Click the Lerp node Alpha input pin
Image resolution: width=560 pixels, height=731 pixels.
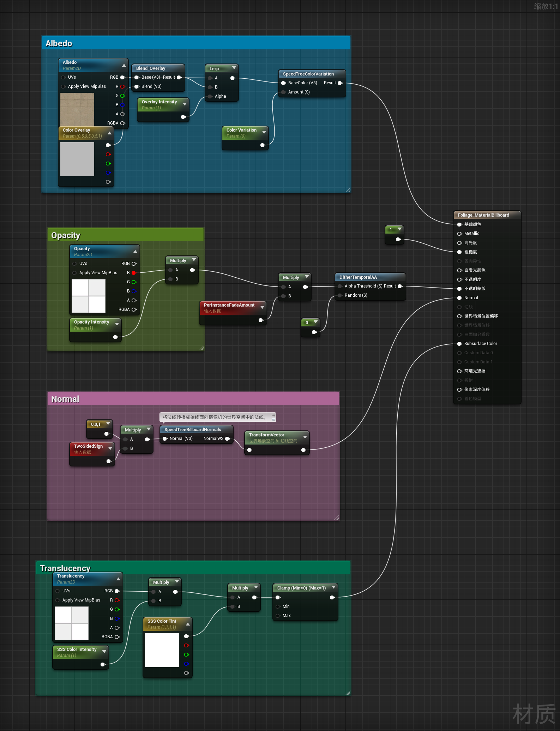point(210,96)
